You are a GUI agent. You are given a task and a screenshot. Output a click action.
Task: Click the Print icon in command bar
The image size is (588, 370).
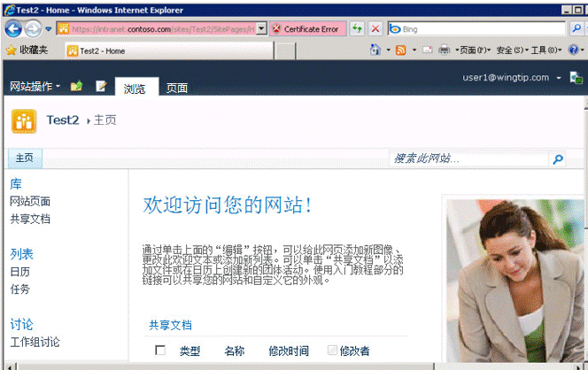tap(444, 50)
